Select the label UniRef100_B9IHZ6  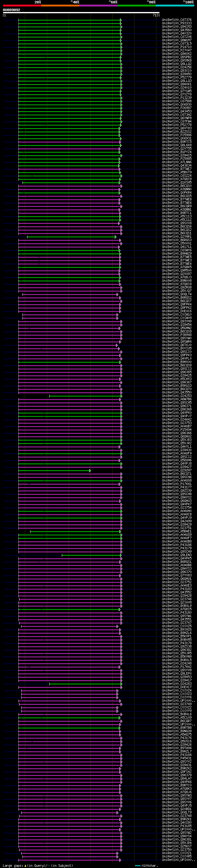click(177, 630)
